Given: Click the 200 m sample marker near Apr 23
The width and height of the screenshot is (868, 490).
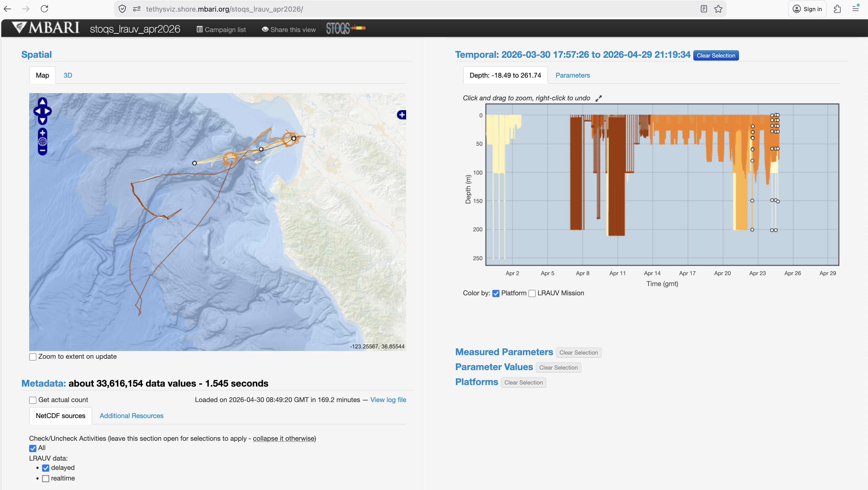Looking at the screenshot, I should click(752, 230).
